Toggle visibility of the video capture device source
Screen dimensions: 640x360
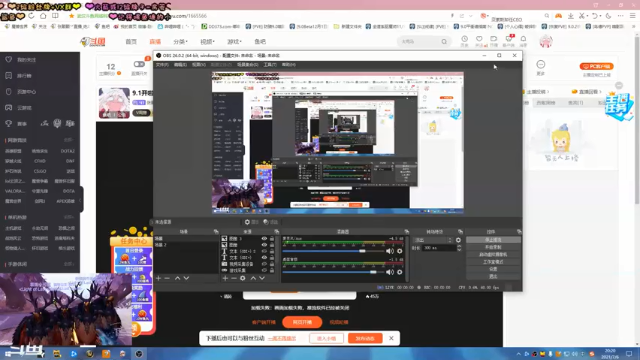click(264, 264)
